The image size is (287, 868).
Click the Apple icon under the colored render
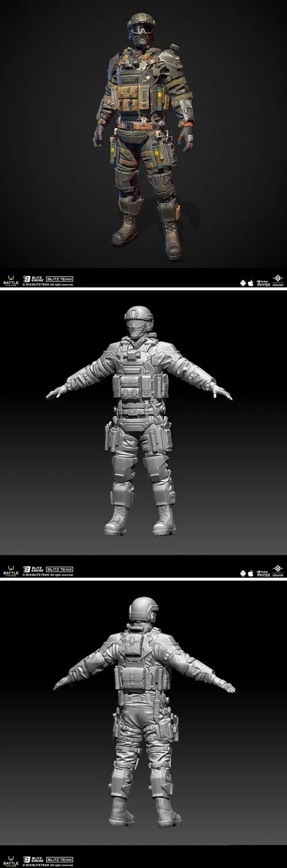click(251, 282)
